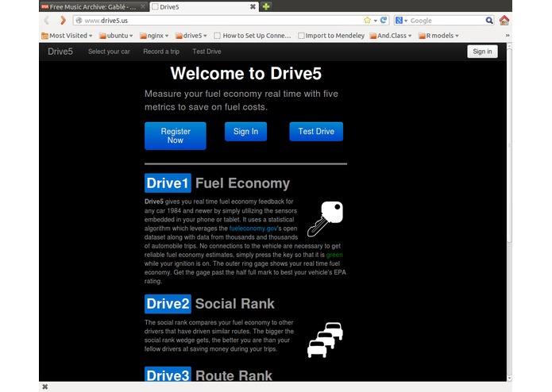Close the Drive5 tab
The image size is (552, 392).
[253, 6]
